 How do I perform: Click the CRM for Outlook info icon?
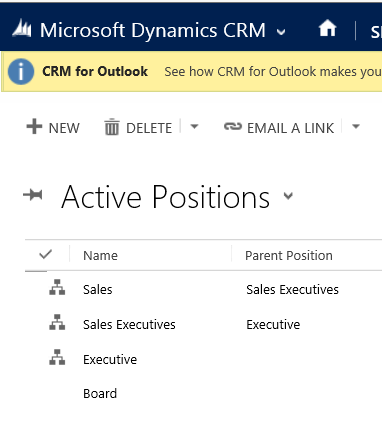21,72
